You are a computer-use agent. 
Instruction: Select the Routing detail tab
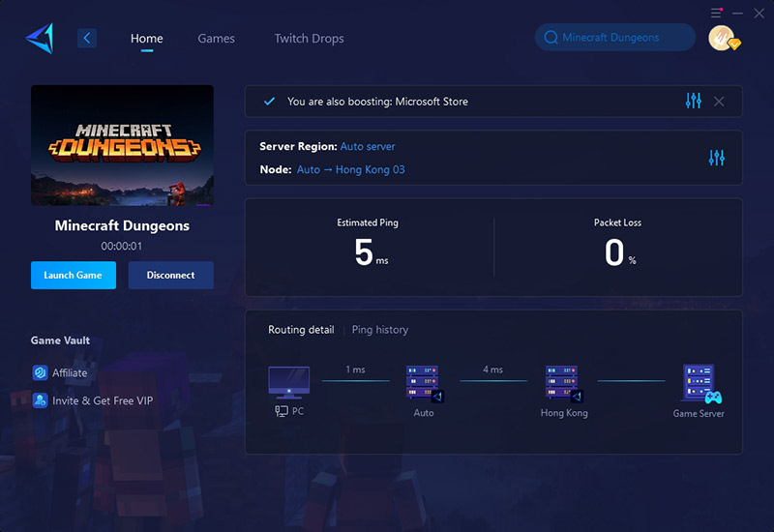(x=301, y=330)
